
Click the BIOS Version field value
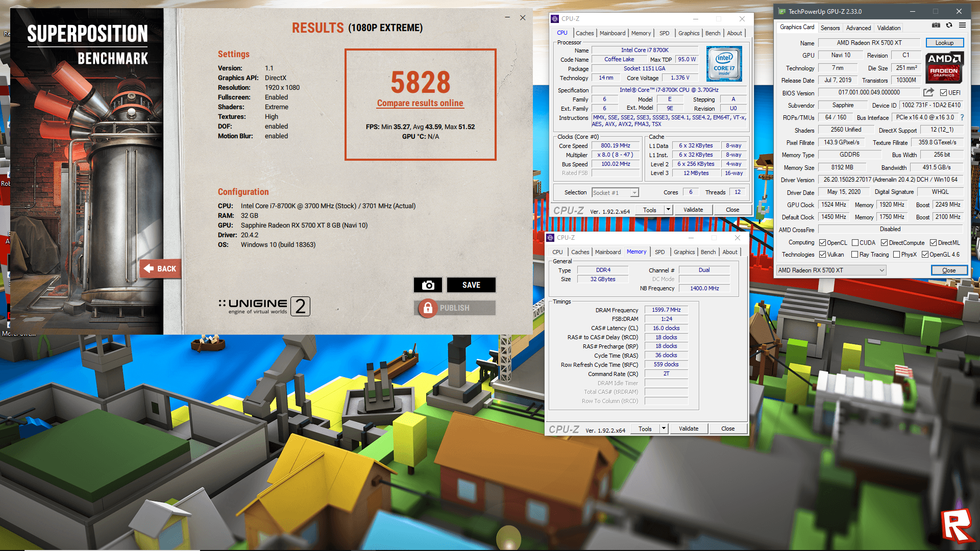tap(869, 92)
